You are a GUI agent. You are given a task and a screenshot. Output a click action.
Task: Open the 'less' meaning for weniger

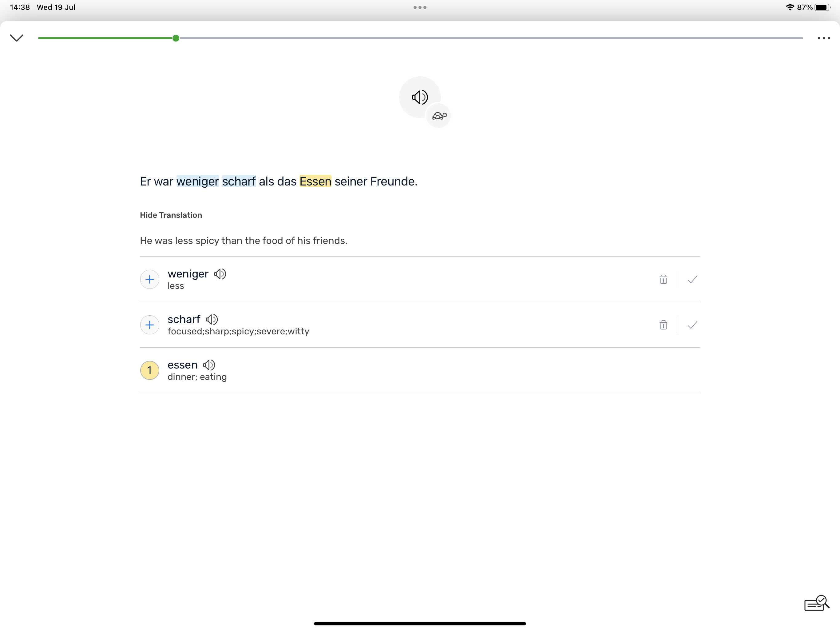click(x=176, y=286)
